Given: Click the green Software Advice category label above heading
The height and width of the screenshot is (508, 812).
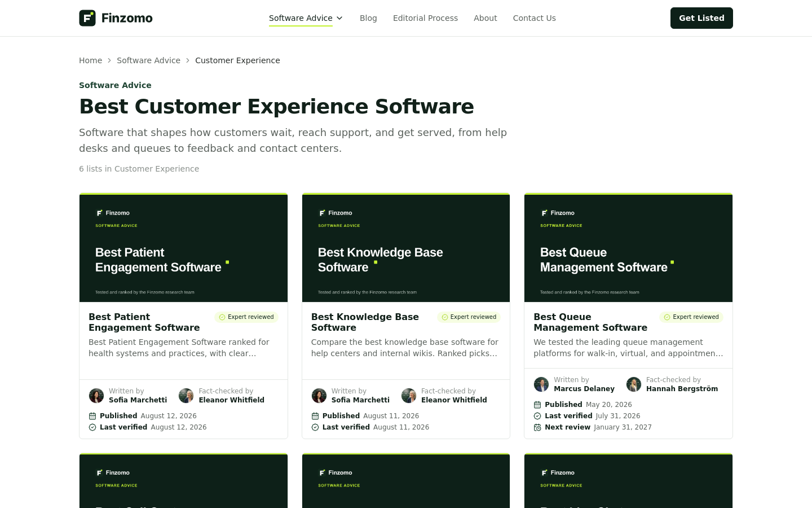Looking at the screenshot, I should click(x=115, y=85).
